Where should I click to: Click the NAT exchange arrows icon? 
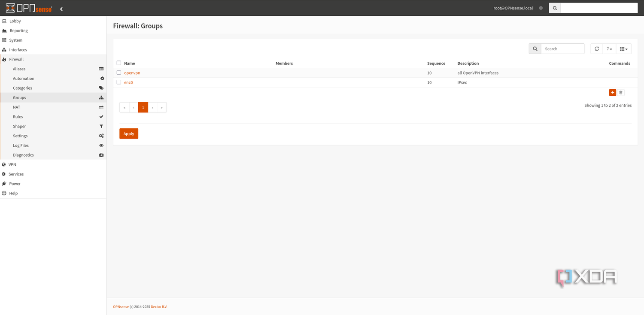(101, 107)
